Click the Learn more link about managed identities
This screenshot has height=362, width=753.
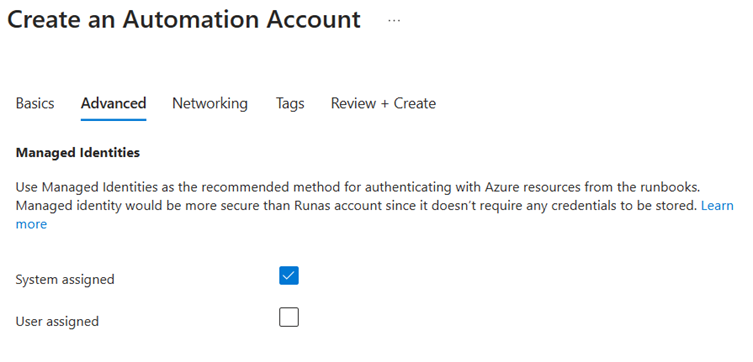(x=717, y=206)
